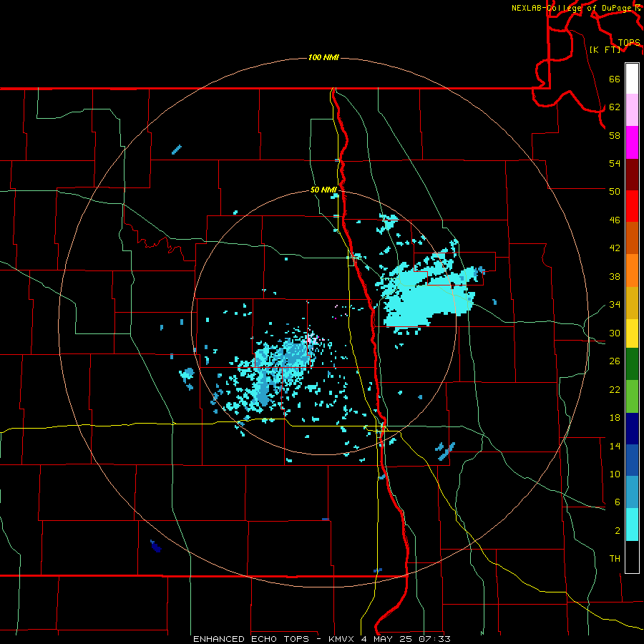Click the '46' legend value

point(615,220)
